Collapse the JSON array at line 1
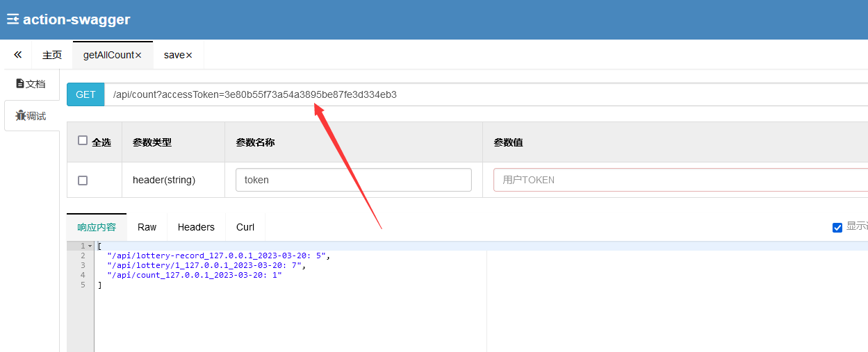The width and height of the screenshot is (868, 352). point(90,246)
